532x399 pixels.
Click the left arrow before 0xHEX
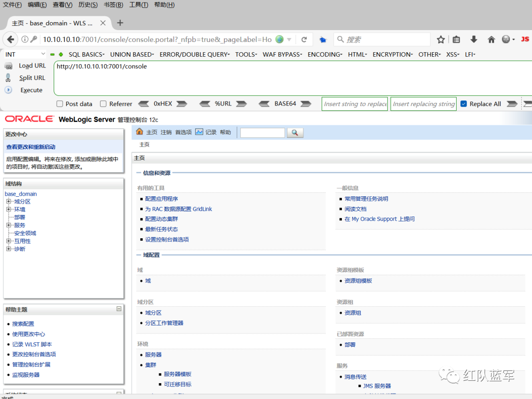click(x=143, y=104)
